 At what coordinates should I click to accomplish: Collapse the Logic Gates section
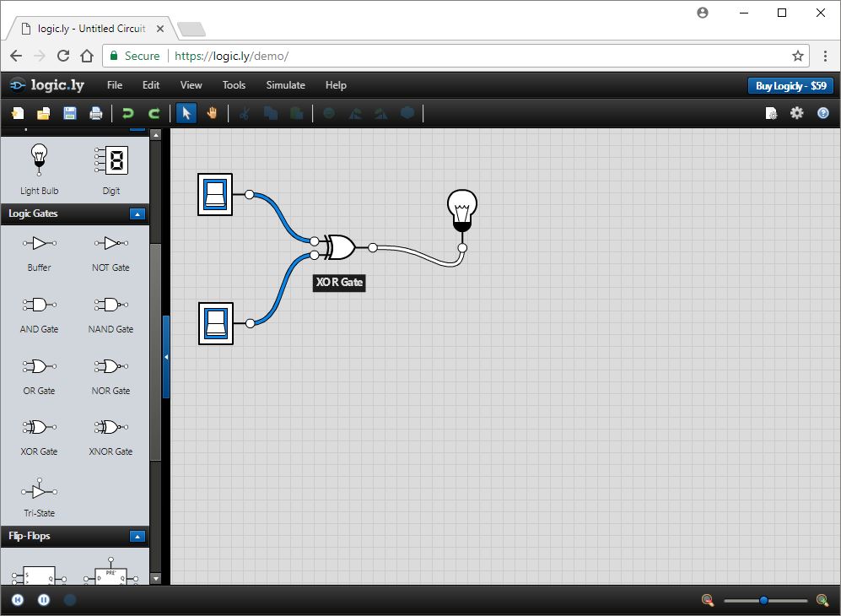137,214
